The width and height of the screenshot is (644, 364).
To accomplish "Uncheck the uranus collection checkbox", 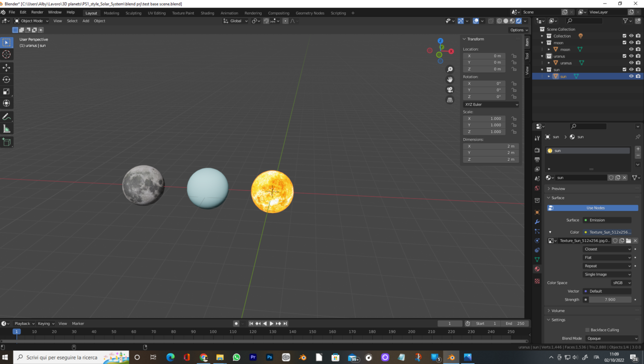I will point(624,56).
